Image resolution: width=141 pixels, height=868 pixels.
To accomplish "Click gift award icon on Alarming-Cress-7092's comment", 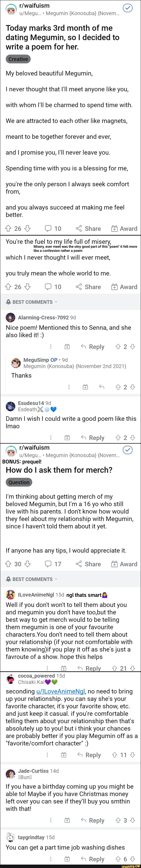I will click(67, 347).
